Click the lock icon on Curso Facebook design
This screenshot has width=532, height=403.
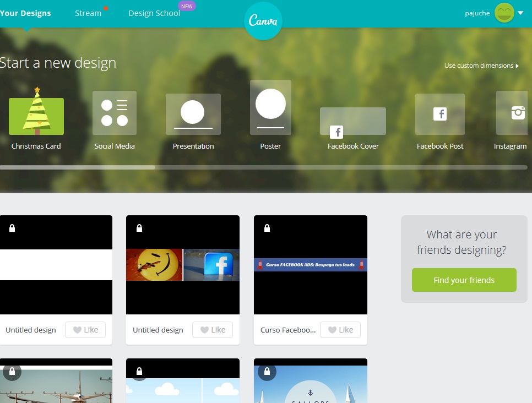267,228
